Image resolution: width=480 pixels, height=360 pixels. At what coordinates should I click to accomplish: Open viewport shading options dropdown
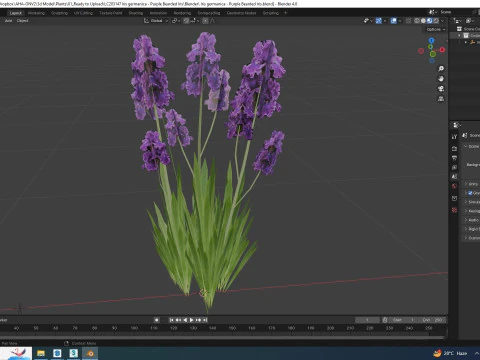click(443, 21)
